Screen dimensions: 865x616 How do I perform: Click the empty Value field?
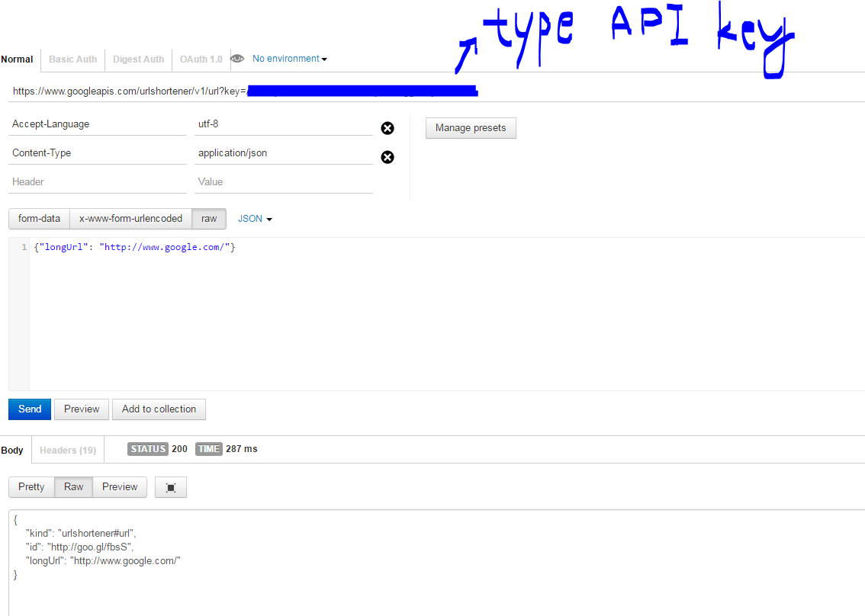click(284, 182)
